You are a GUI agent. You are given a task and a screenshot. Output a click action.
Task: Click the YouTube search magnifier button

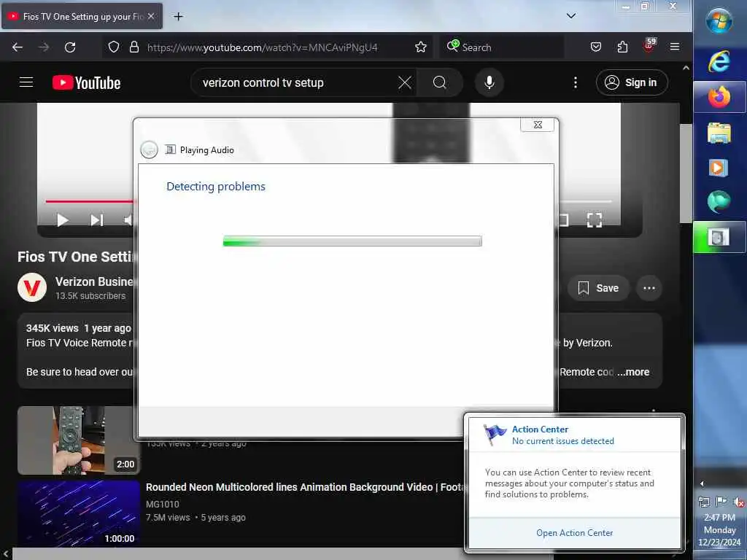pos(440,83)
